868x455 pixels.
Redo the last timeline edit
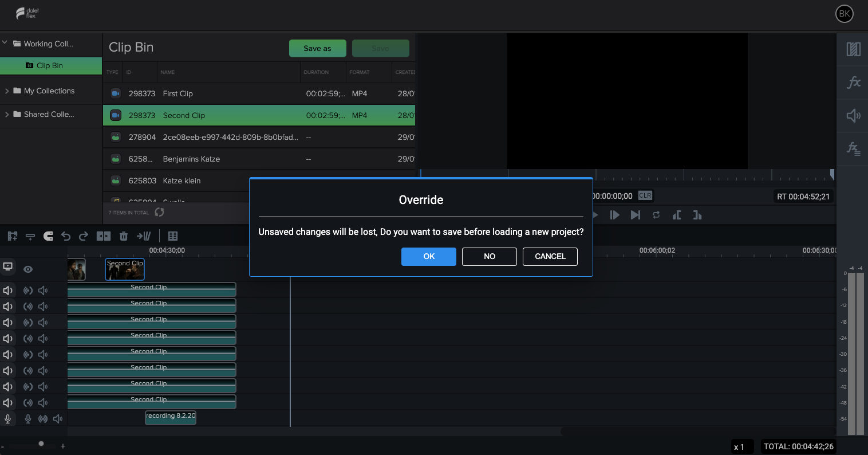[84, 236]
